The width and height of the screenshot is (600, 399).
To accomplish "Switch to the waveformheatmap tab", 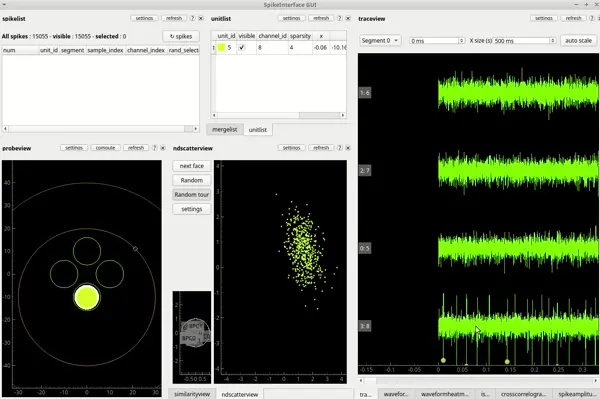I will 445,394.
